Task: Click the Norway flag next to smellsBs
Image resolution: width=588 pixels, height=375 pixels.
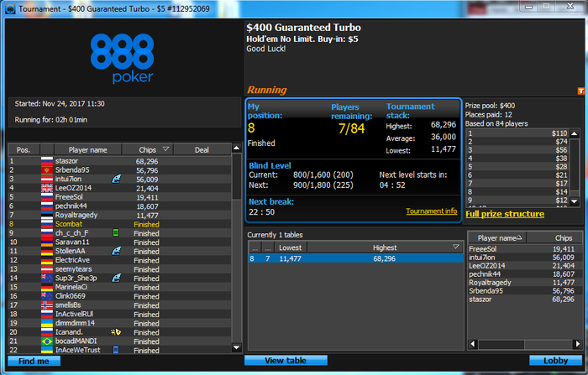Action: [x=47, y=305]
